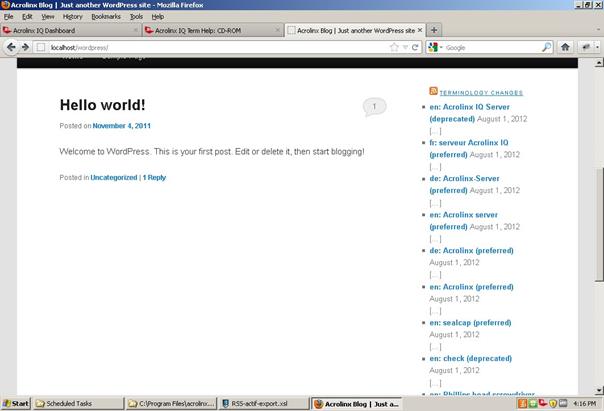Open the Windows Start button
Image resolution: width=604 pixels, height=411 pixels.
15,403
